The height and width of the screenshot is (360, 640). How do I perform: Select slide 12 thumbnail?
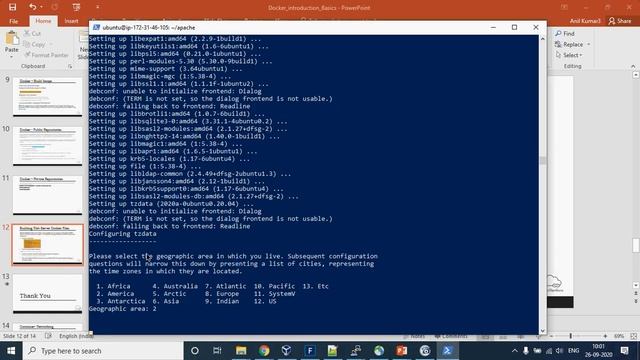click(47, 244)
